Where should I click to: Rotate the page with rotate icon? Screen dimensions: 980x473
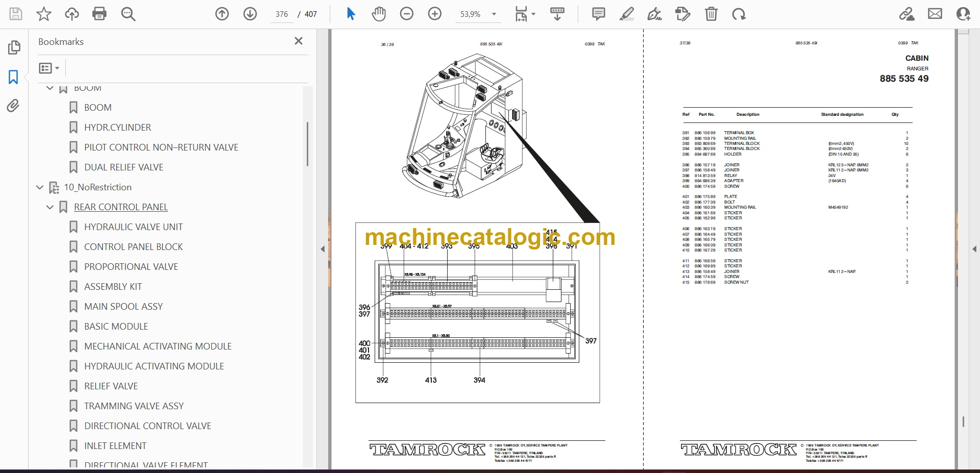[x=739, y=14]
